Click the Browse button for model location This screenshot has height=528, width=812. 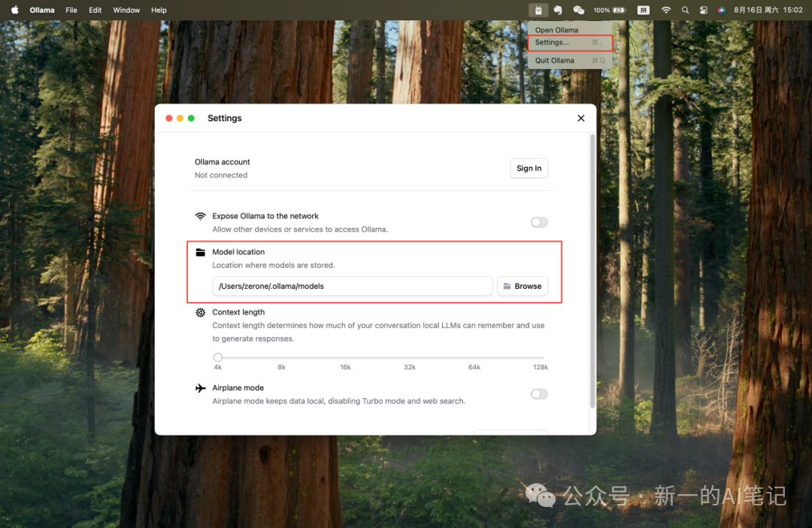pyautogui.click(x=523, y=286)
